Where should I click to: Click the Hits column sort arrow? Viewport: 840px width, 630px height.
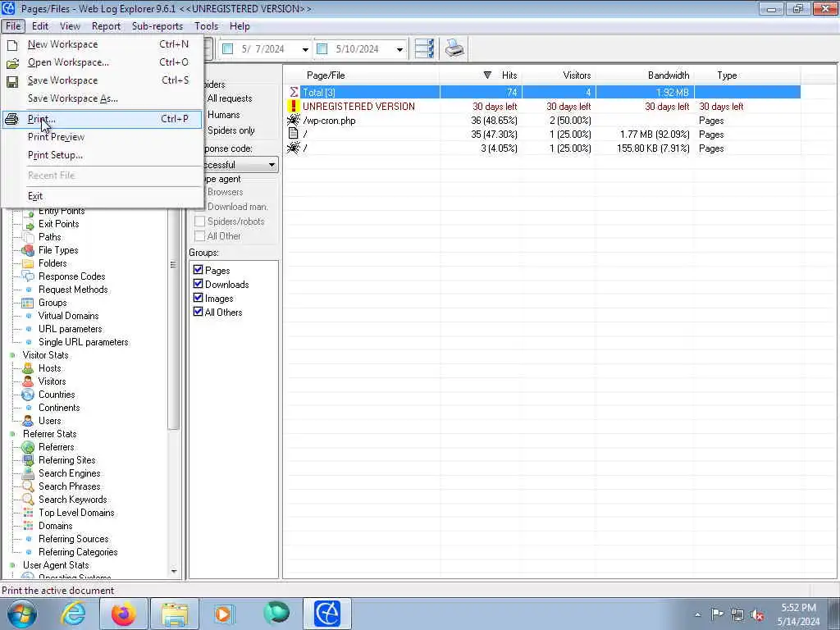[487, 75]
